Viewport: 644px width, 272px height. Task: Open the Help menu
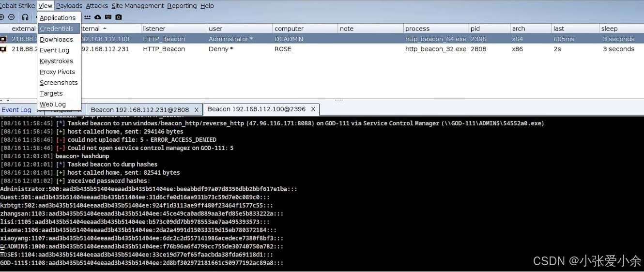click(x=207, y=6)
